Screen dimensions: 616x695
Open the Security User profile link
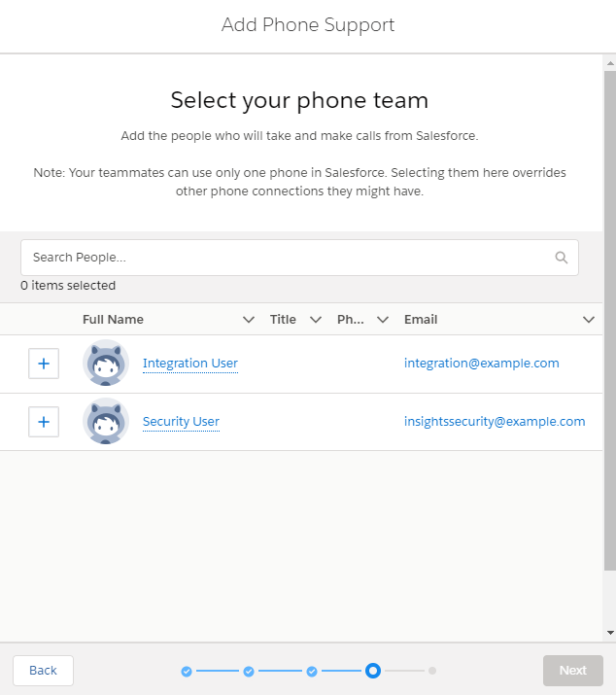[181, 422]
